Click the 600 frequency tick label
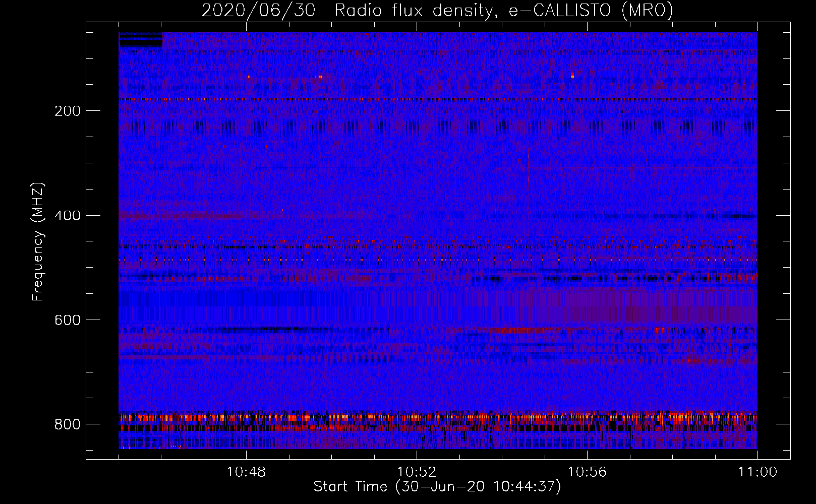 (x=67, y=321)
